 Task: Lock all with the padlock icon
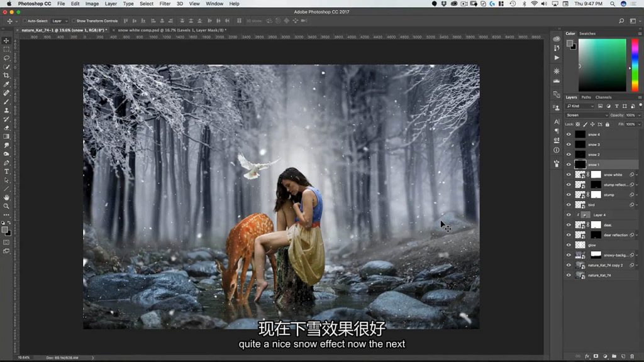coord(608,124)
